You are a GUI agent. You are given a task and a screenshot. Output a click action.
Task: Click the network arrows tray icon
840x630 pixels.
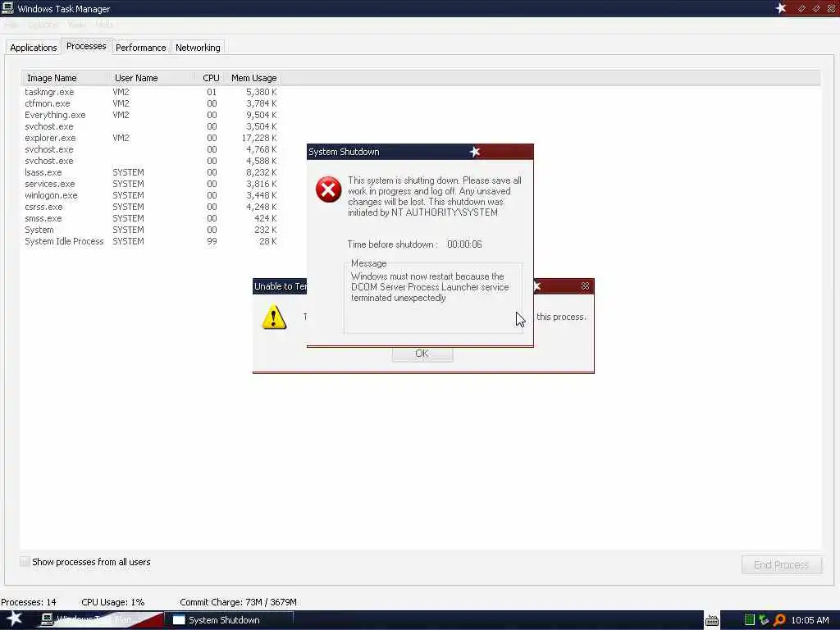tap(764, 620)
